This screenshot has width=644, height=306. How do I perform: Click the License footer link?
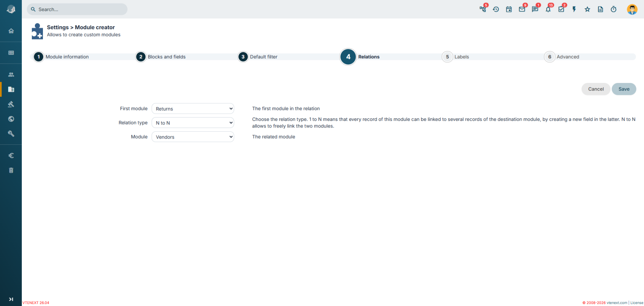[637, 303]
